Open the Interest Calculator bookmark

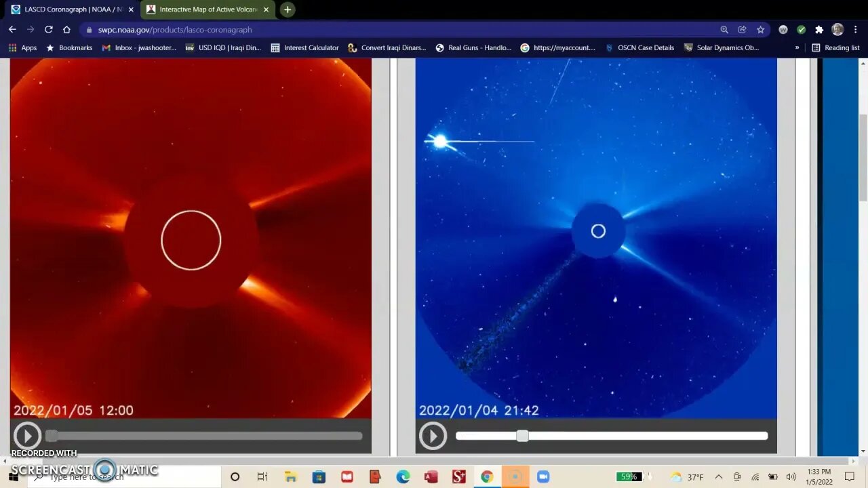pos(304,47)
